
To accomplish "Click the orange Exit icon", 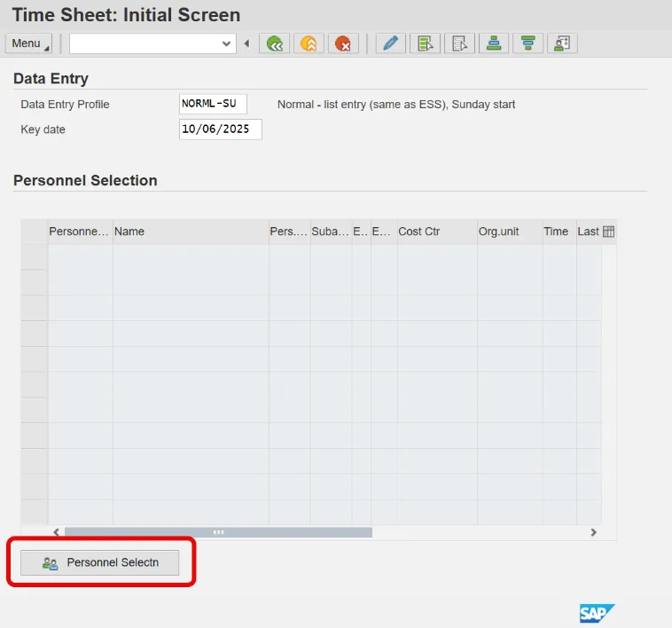I will click(x=309, y=43).
